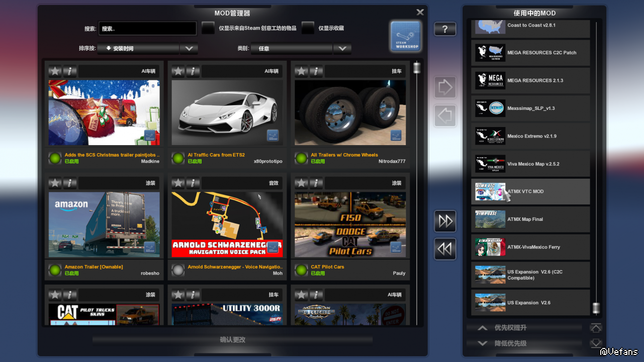Click 降低优先级 to lower priority
Image resolution: width=644 pixels, height=362 pixels.
click(x=524, y=343)
